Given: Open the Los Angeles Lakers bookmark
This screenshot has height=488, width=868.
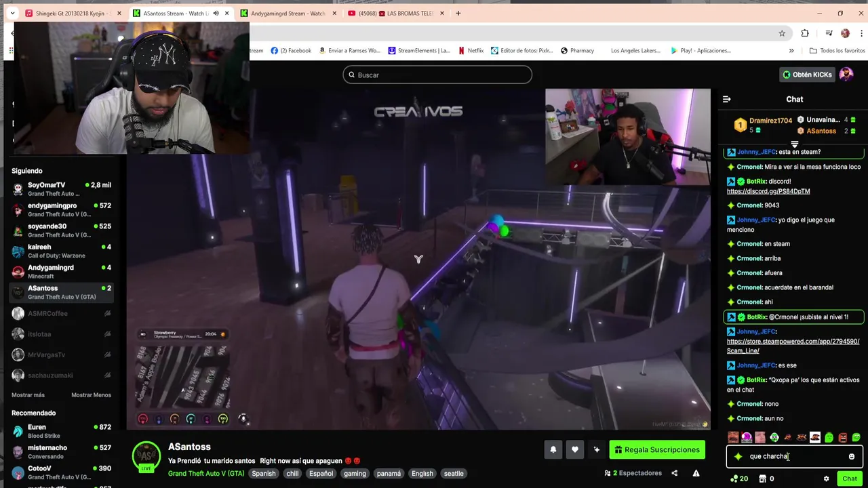Looking at the screenshot, I should tap(635, 50).
